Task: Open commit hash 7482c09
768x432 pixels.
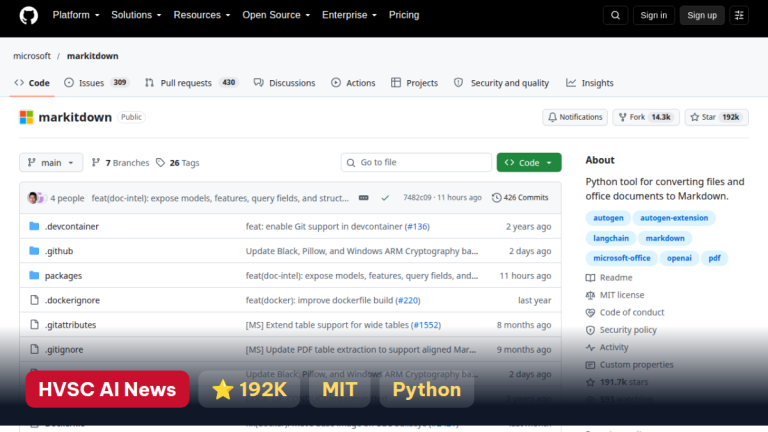Action: (x=417, y=197)
